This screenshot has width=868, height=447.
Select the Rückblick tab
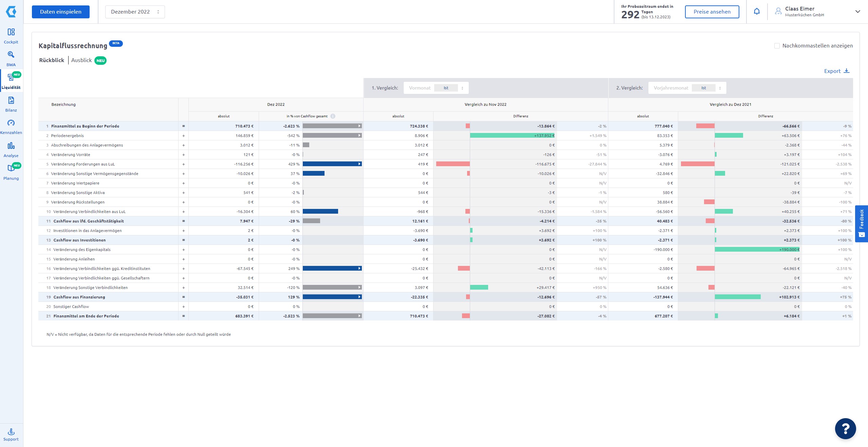tap(52, 60)
